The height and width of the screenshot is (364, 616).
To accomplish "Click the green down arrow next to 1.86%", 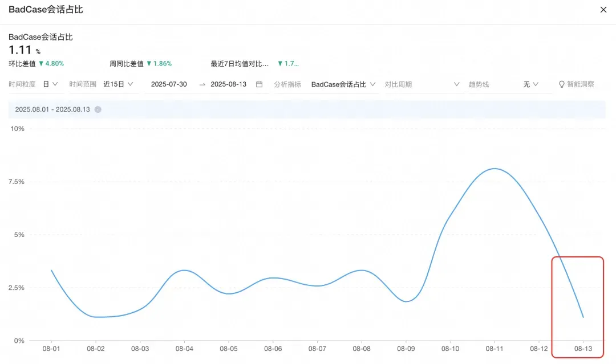I will (149, 64).
